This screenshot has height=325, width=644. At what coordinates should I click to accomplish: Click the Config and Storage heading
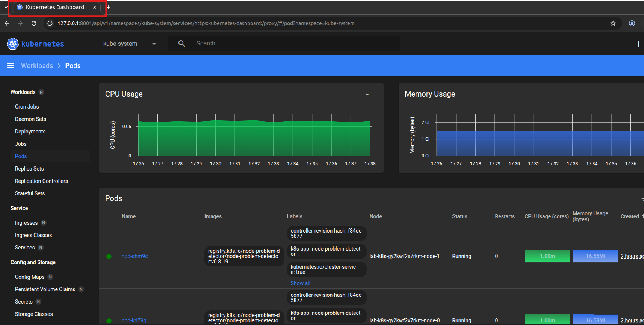pyautogui.click(x=33, y=262)
